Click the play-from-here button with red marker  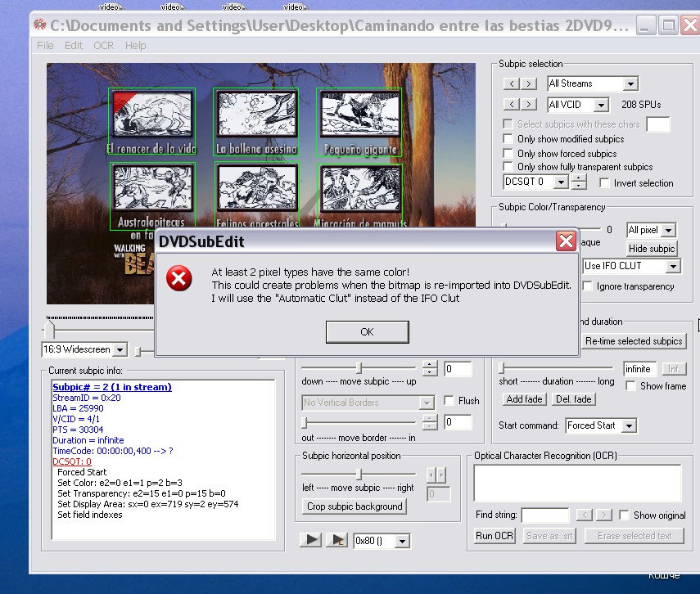(x=337, y=540)
